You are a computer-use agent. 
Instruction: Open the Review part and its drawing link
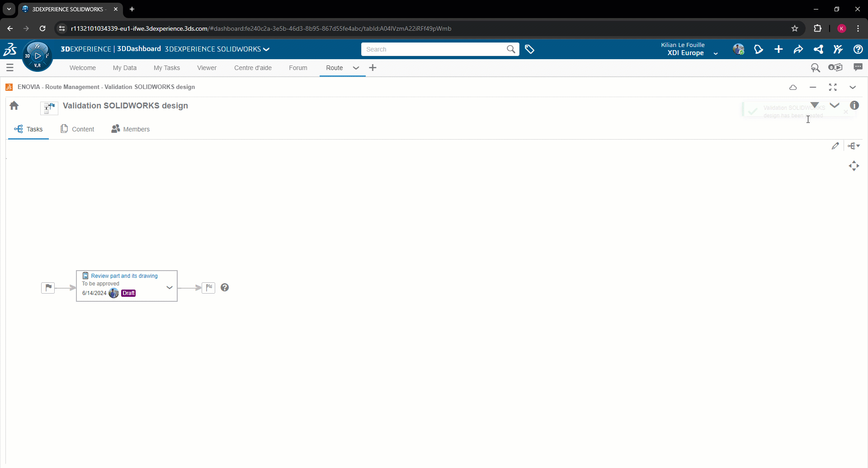pos(124,276)
